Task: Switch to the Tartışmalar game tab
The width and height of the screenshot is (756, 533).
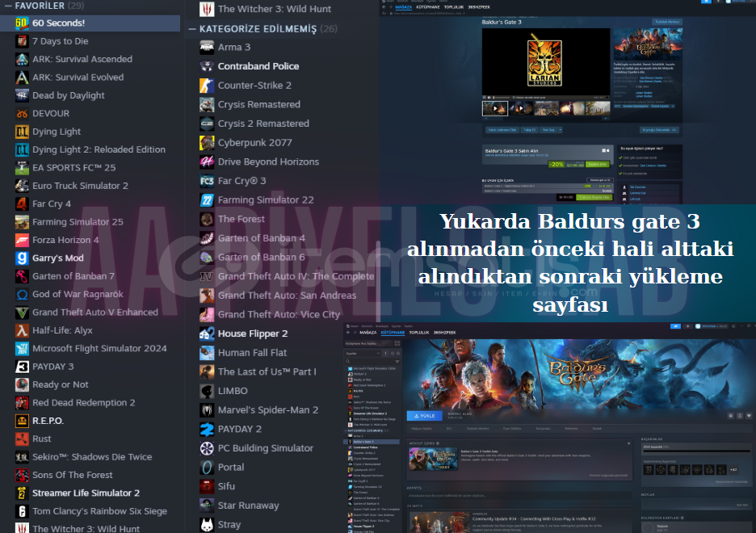Action: click(543, 428)
